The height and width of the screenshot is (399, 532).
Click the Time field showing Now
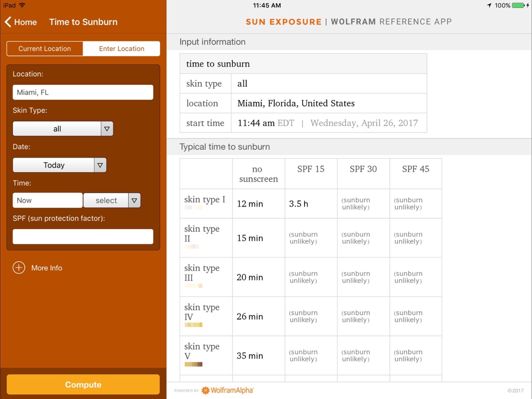(x=48, y=200)
